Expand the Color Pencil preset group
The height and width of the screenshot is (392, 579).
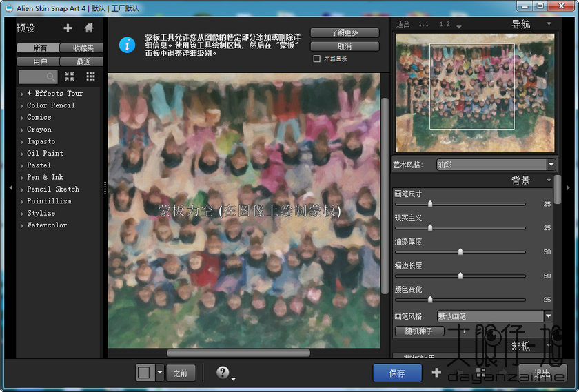(22, 106)
